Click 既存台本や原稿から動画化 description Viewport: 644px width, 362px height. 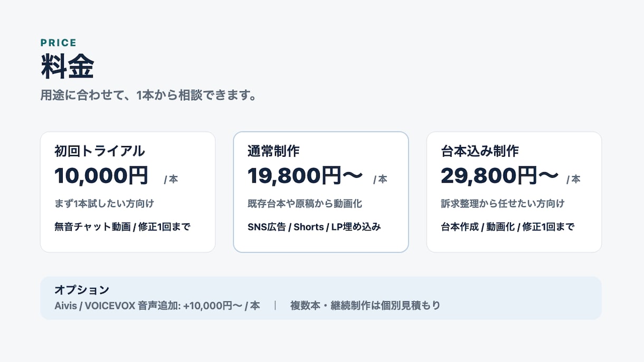click(305, 203)
